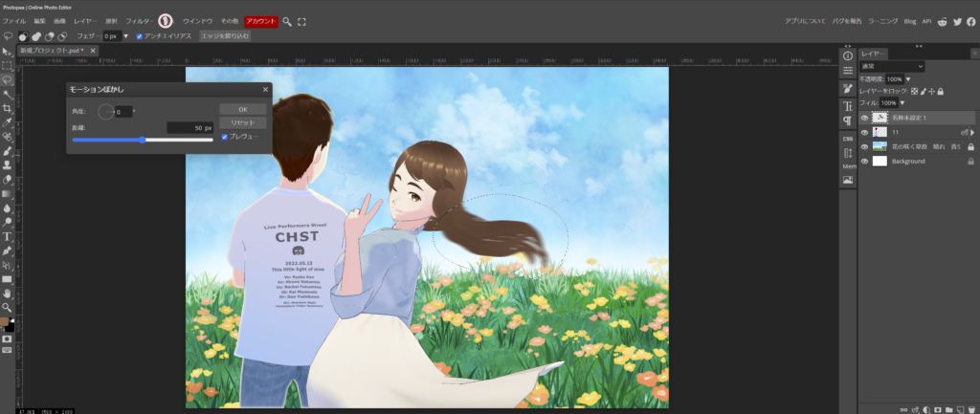Open the フィルター menu
Viewport: 980px width, 414px height.
139,20
